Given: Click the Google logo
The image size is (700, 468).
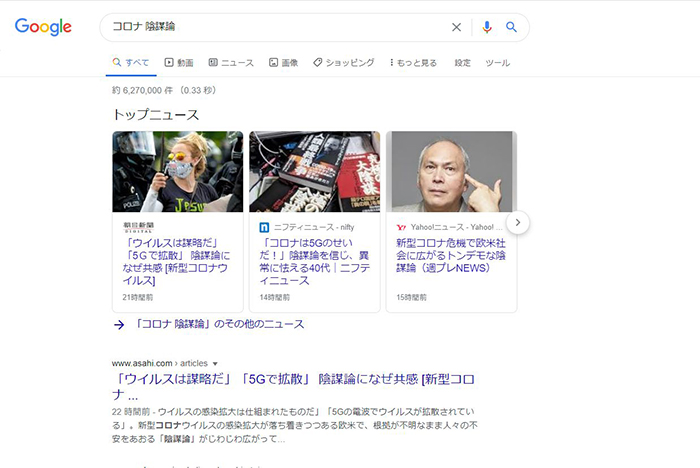Looking at the screenshot, I should click(43, 27).
